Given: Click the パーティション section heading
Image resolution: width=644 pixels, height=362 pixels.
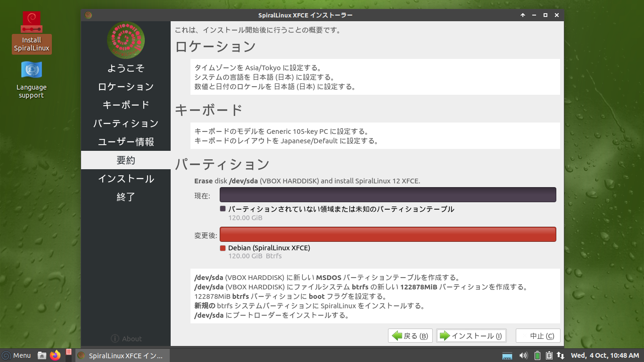Looking at the screenshot, I should [222, 164].
